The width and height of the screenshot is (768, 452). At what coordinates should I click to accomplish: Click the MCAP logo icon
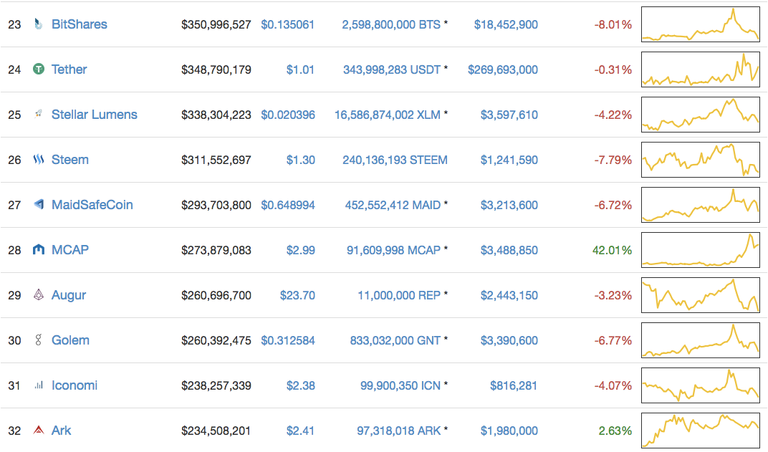38,250
